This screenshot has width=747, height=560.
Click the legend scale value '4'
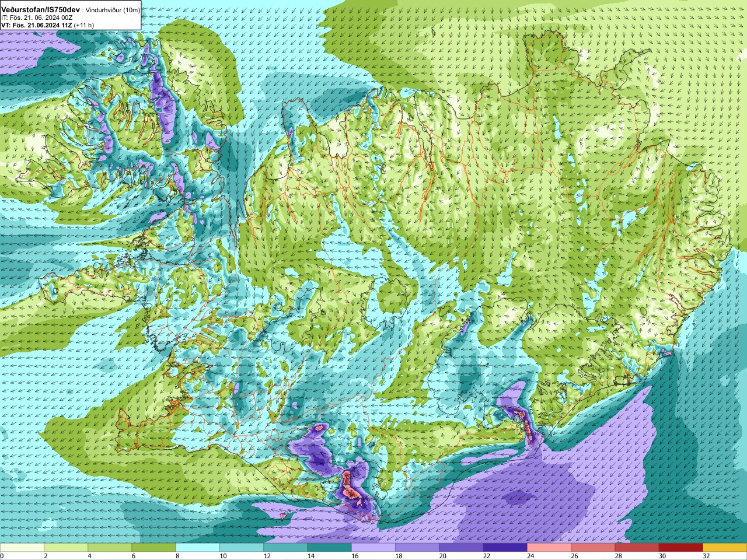[90, 556]
